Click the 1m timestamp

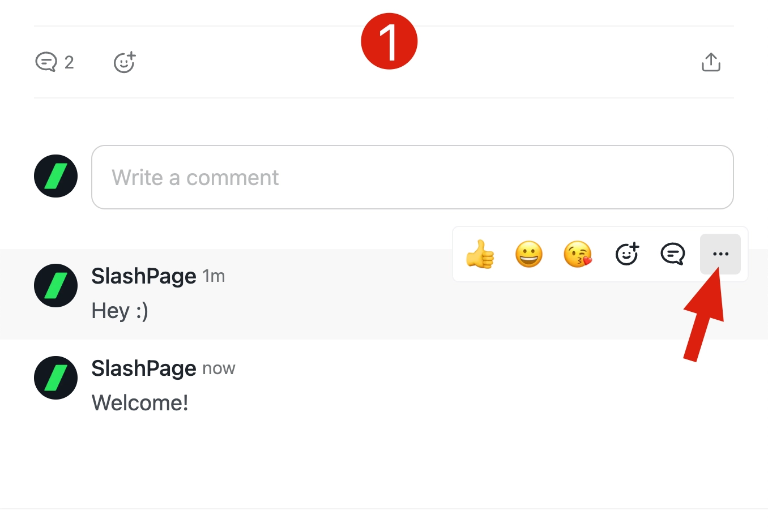pos(214,276)
